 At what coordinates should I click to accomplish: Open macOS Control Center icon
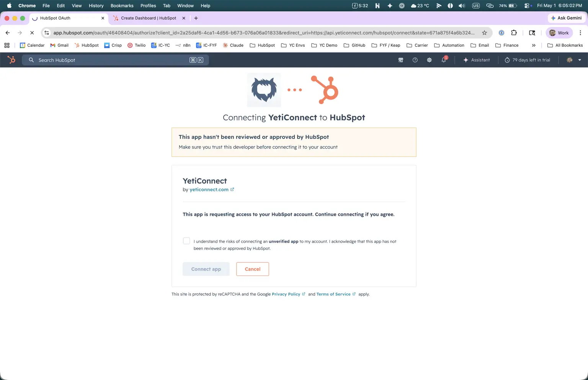(528, 6)
